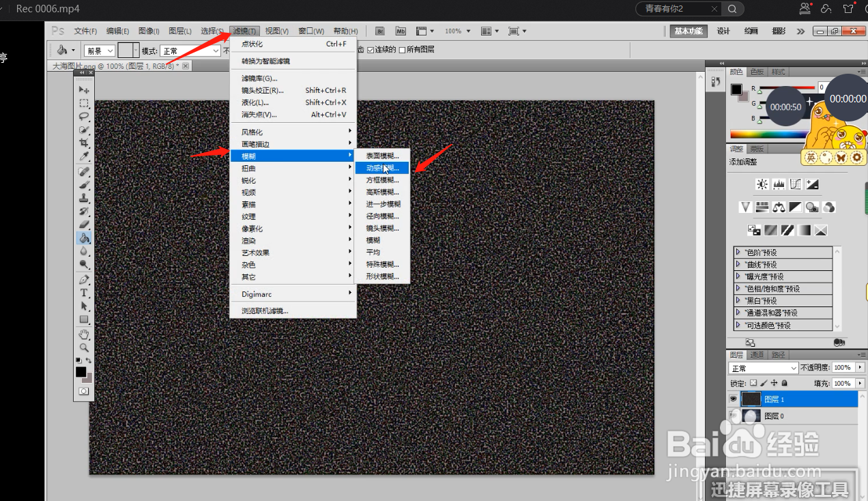The width and height of the screenshot is (868, 501).
Task: Select the Lasso tool
Action: pyautogui.click(x=84, y=116)
